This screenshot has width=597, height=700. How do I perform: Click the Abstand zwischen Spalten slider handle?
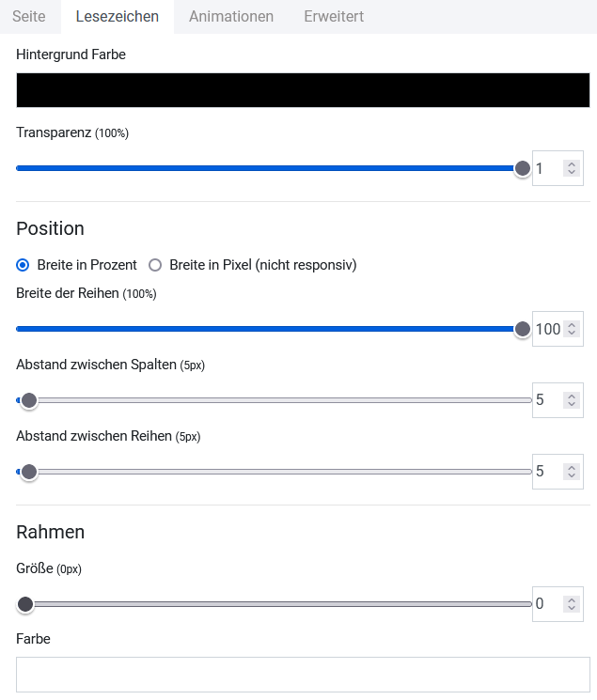pos(29,400)
